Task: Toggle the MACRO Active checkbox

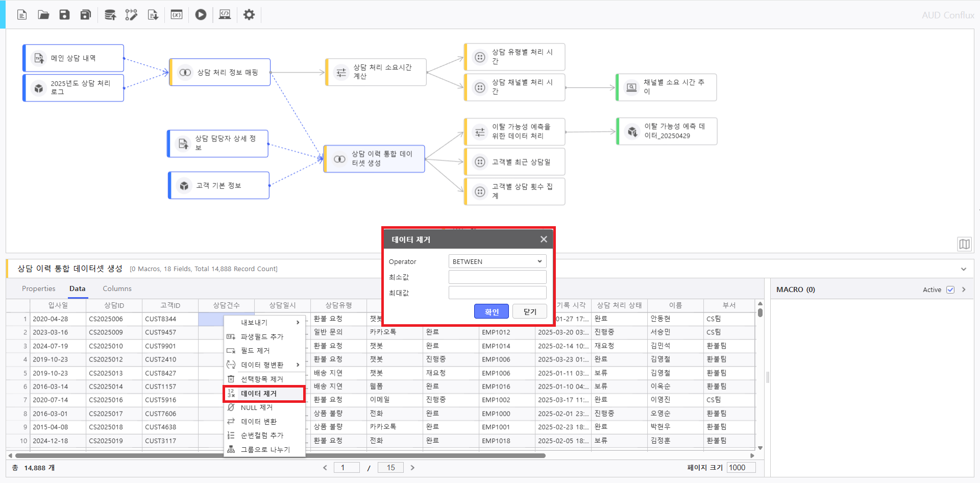Action: pyautogui.click(x=950, y=289)
